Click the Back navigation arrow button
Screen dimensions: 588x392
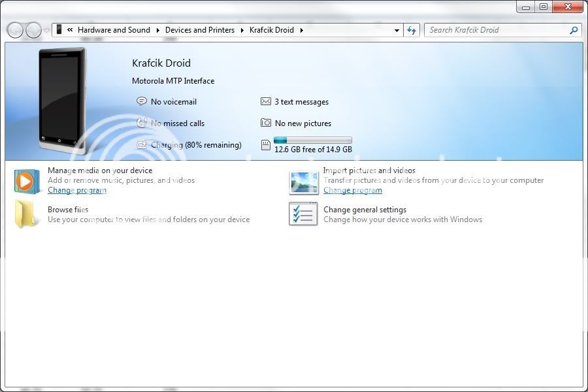[15, 30]
